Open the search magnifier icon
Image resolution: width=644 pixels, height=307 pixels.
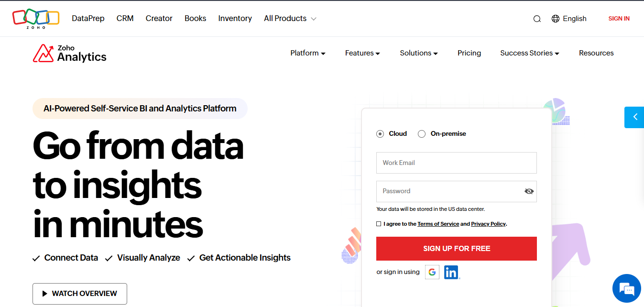pos(537,19)
